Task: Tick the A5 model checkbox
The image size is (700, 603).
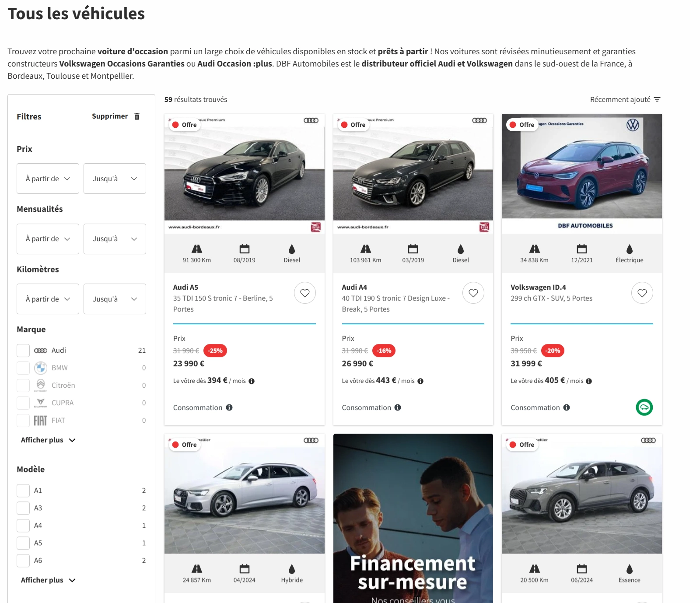Action: coord(23,543)
